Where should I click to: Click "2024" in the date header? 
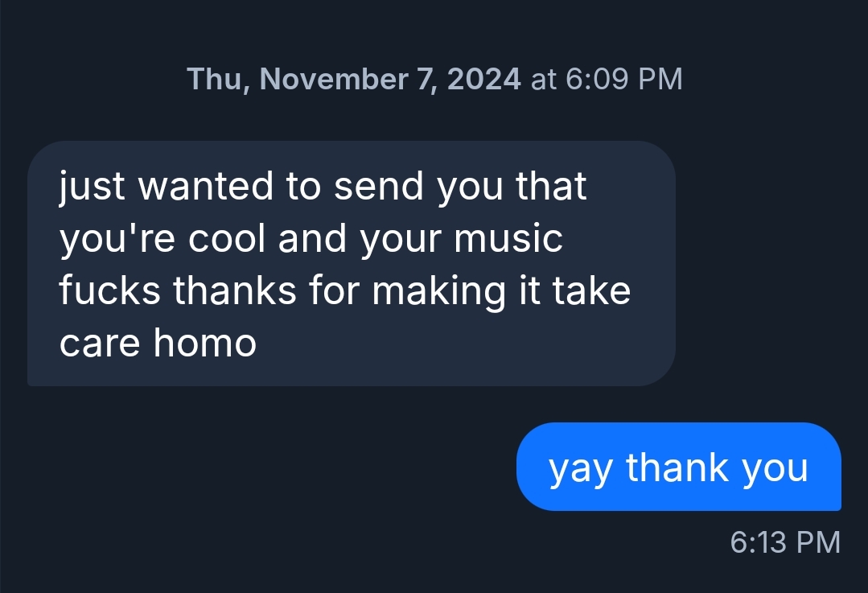tap(482, 79)
